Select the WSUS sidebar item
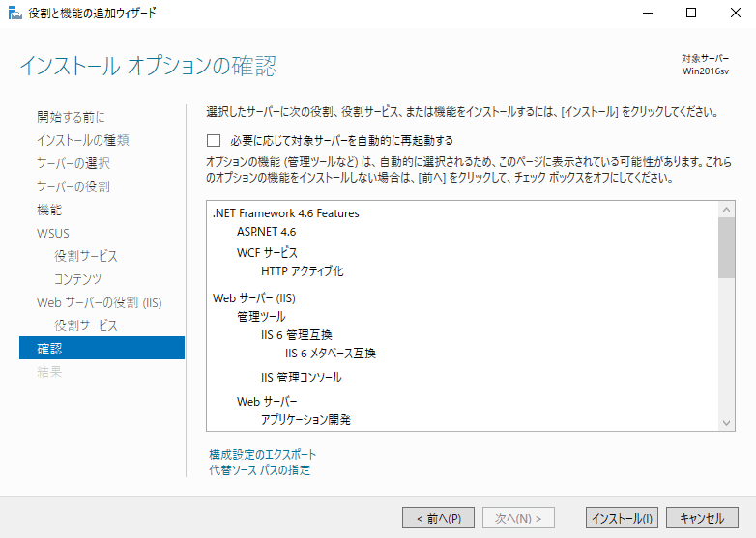The image size is (756, 538). 53,233
